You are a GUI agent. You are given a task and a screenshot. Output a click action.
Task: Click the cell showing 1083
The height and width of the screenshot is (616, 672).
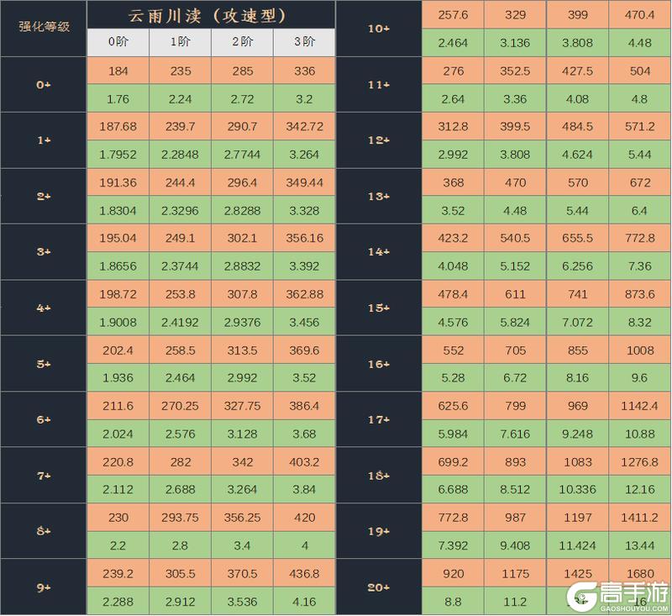[577, 462]
